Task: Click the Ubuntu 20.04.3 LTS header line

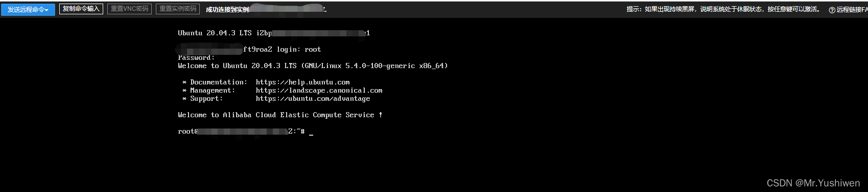Action: pos(274,33)
